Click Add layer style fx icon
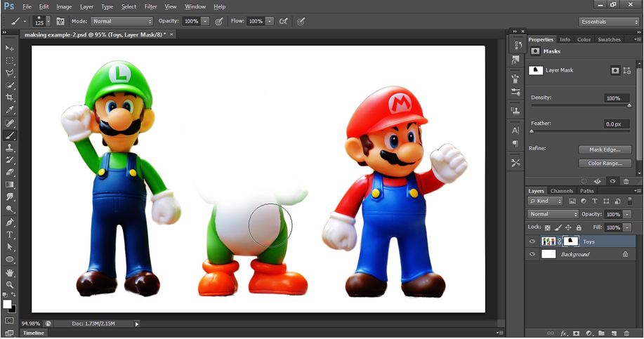Image resolution: width=644 pixels, height=339 pixels. [x=564, y=333]
